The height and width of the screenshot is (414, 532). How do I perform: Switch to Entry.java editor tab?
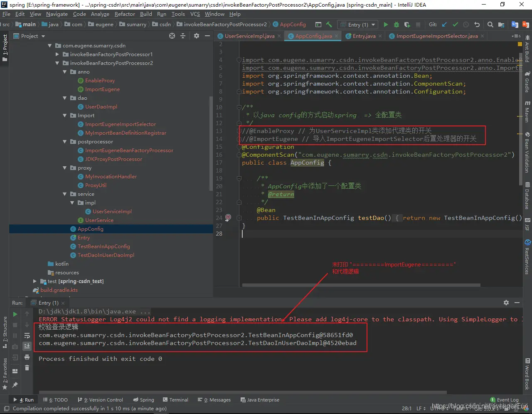coord(364,36)
